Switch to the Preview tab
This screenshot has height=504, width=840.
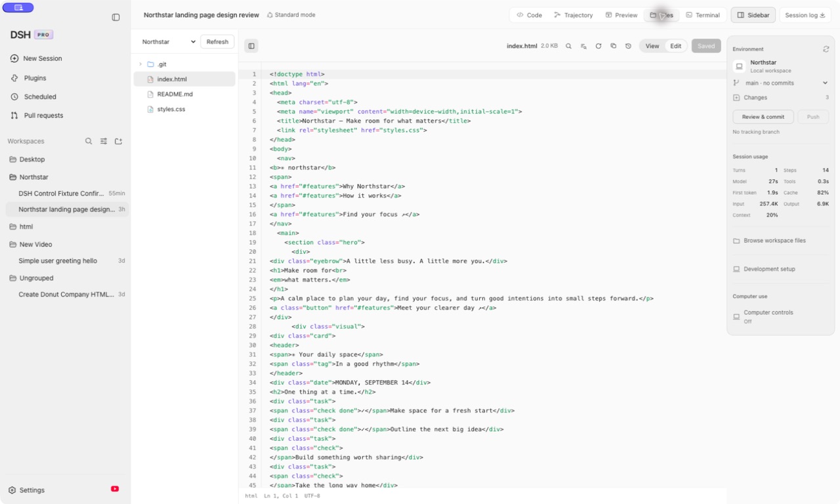point(621,15)
